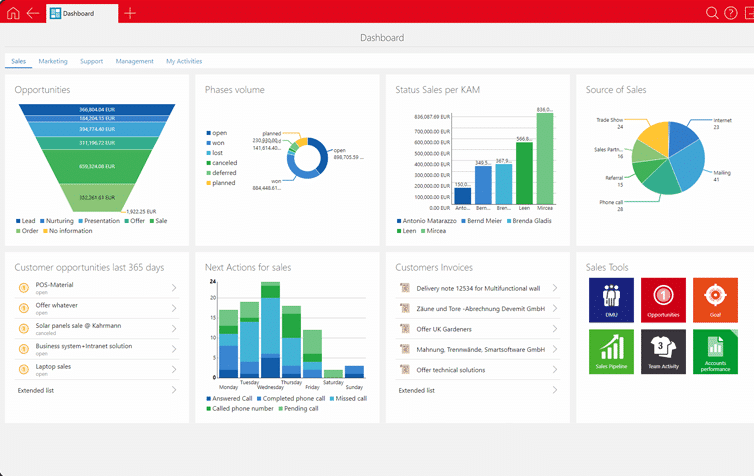Go back using the arrow icon
This screenshot has height=476, width=754.
(33, 13)
